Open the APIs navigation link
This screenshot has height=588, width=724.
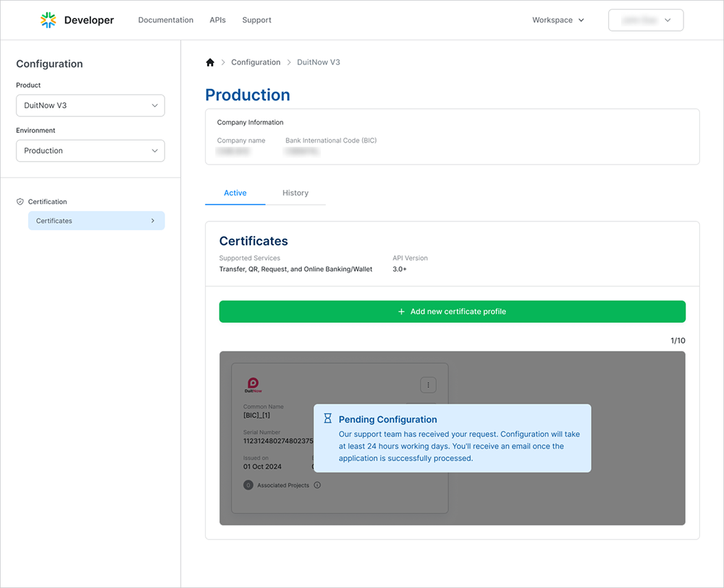click(217, 21)
